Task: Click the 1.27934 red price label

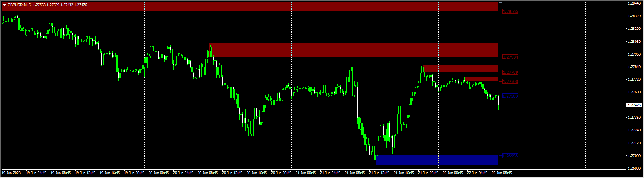Action: pos(510,57)
